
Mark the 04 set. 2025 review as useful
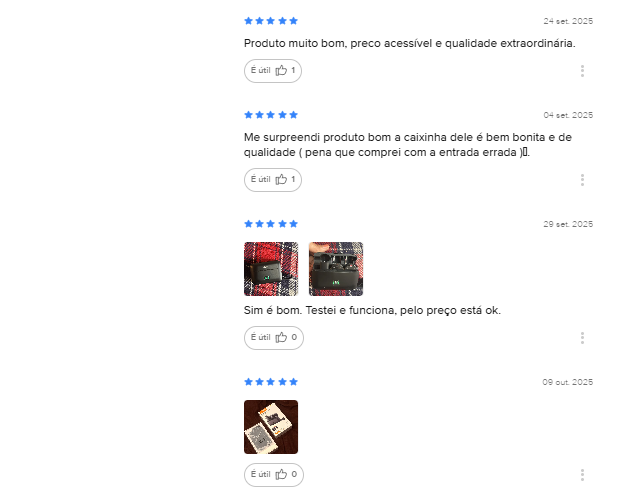click(x=273, y=180)
